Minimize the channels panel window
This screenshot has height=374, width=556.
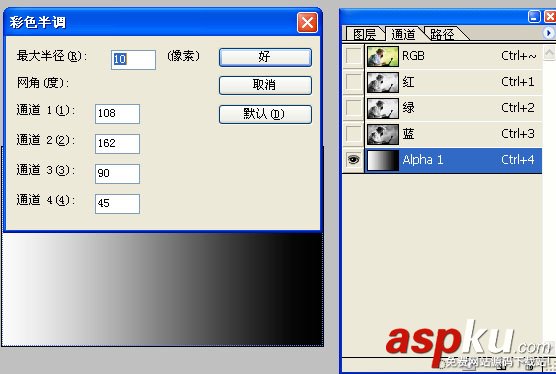[x=534, y=17]
